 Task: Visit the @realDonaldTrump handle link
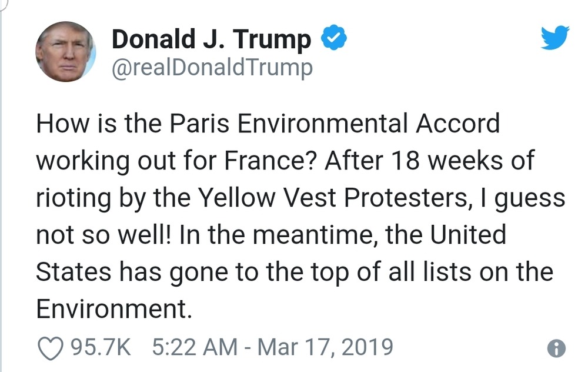click(212, 68)
